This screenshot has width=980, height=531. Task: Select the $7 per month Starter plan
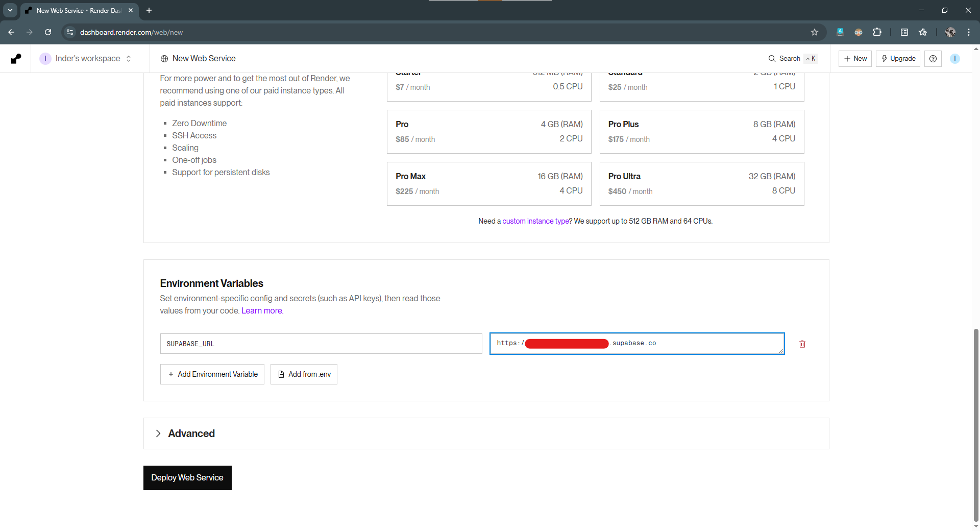point(489,87)
